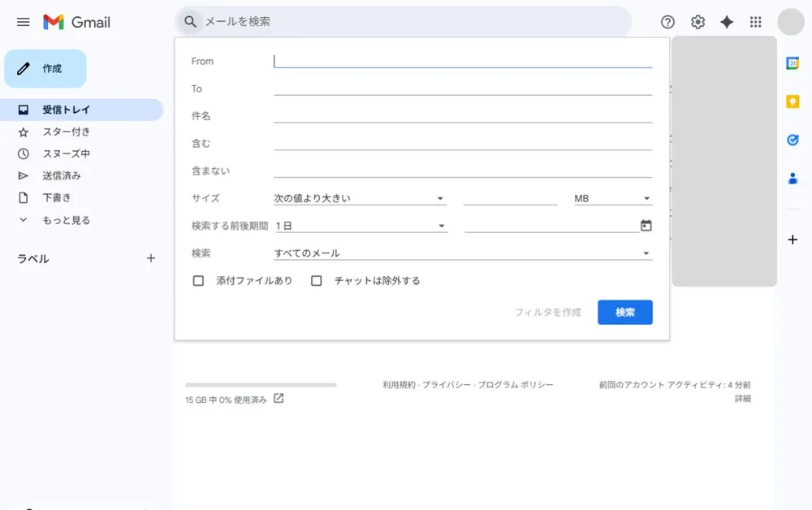Open Google Tasks side panel icon
This screenshot has width=812, height=510.
(793, 140)
